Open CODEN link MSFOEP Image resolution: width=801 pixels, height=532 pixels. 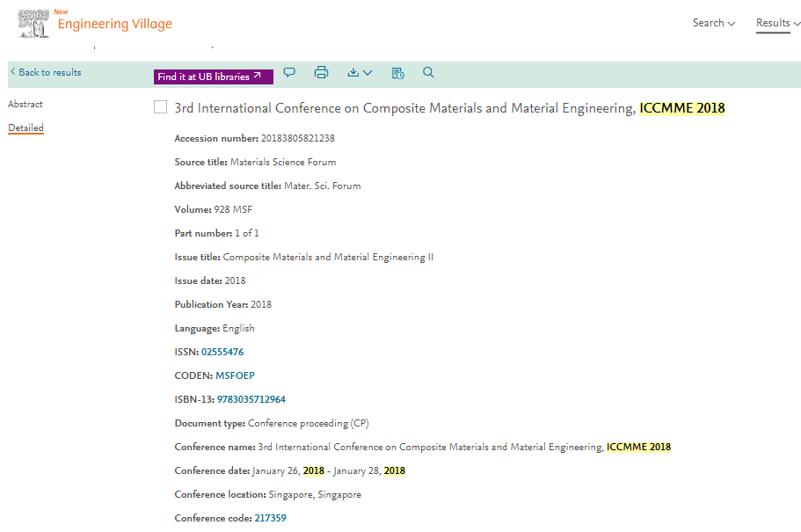pos(235,375)
